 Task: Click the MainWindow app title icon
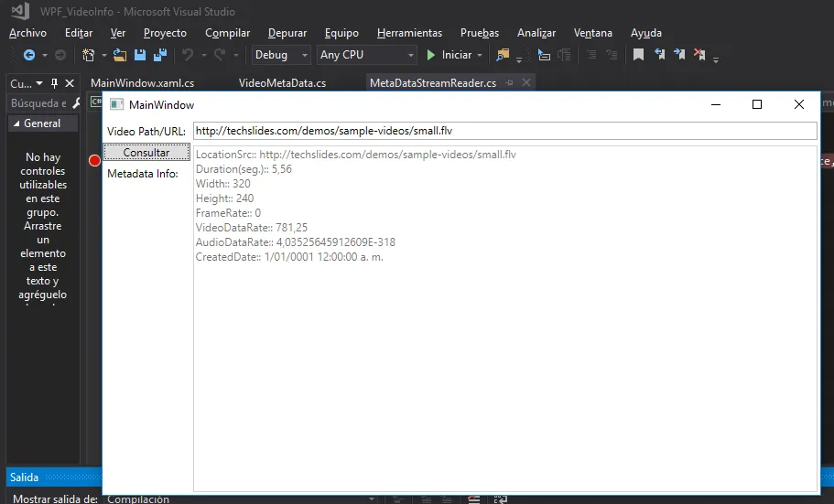click(x=116, y=105)
